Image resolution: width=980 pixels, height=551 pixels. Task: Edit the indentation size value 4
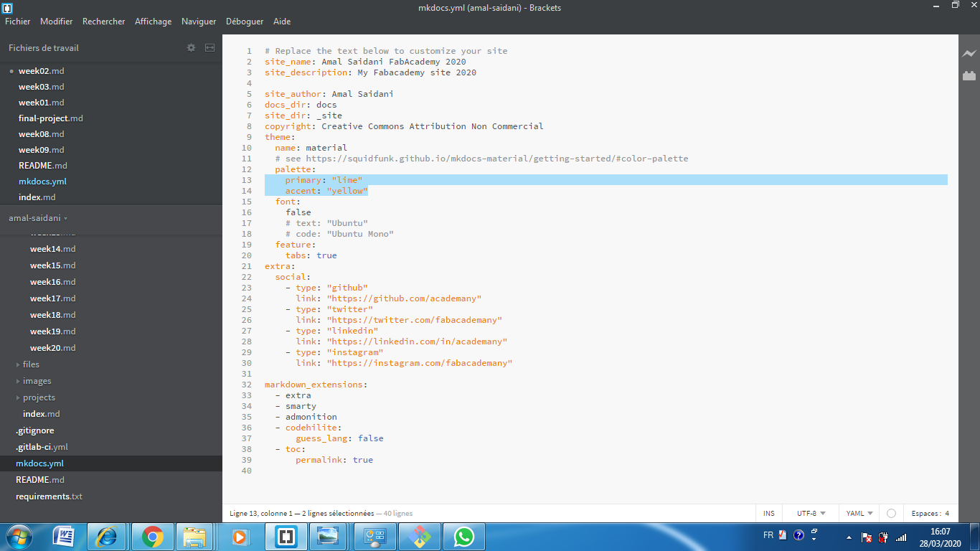(947, 513)
